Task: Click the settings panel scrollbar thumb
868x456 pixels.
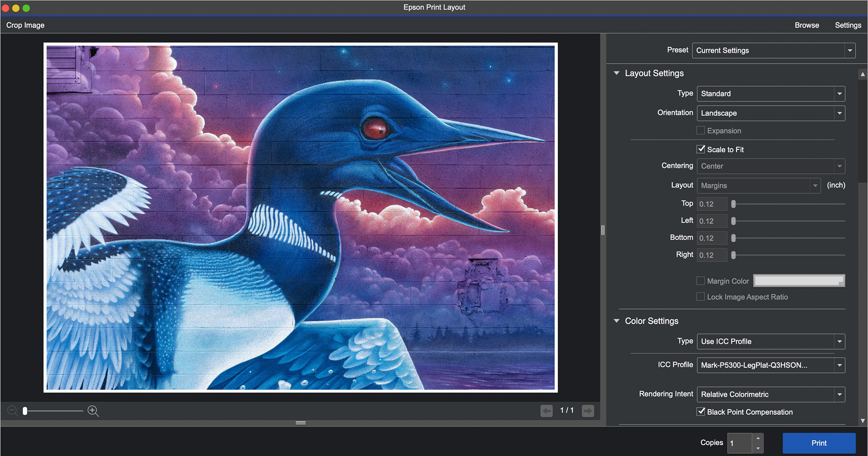Action: click(863, 130)
